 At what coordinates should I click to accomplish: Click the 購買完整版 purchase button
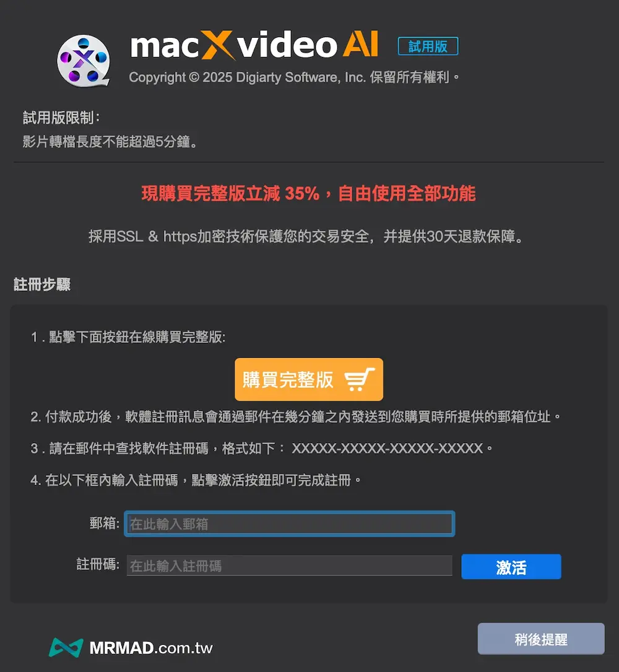pos(309,379)
